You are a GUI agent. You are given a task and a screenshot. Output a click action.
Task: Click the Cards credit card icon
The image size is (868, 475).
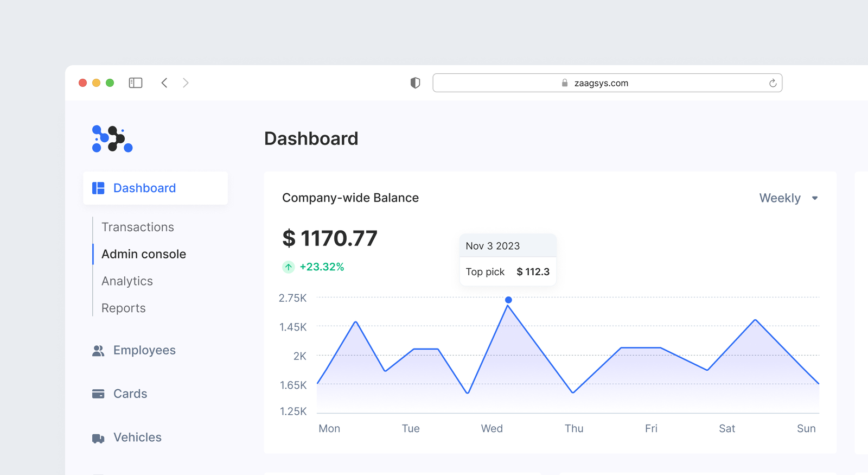click(x=98, y=394)
